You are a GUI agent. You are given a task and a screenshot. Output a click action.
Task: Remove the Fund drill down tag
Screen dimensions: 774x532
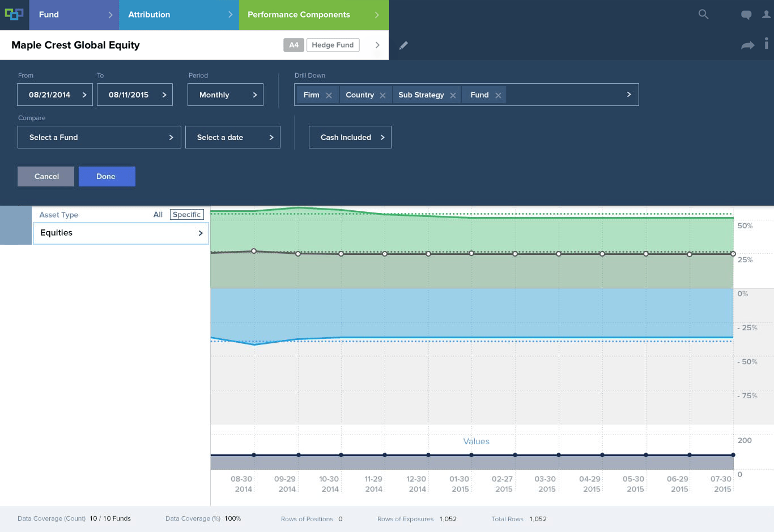(x=498, y=95)
